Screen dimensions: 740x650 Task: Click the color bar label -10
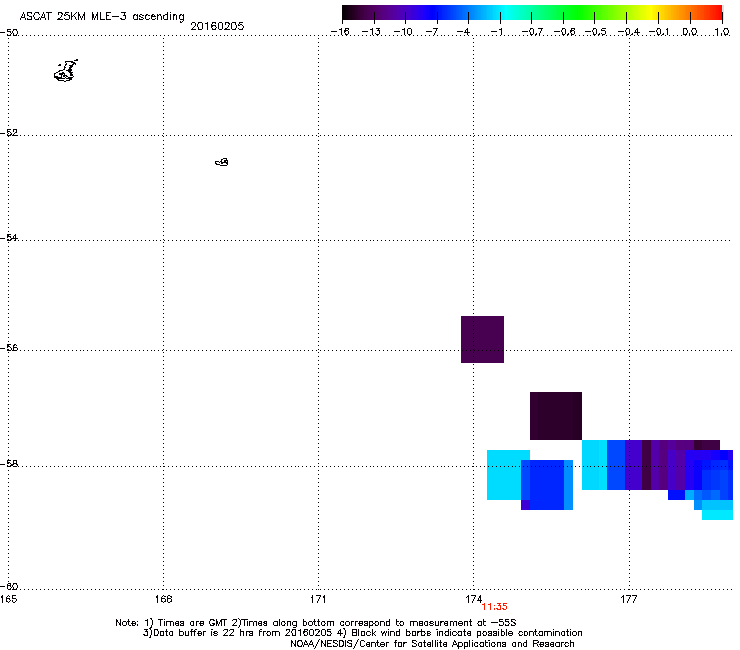tap(403, 32)
